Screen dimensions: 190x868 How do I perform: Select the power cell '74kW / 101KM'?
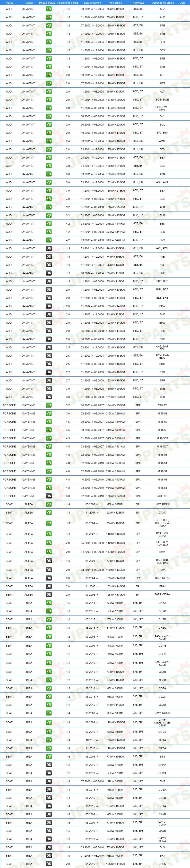115,257
